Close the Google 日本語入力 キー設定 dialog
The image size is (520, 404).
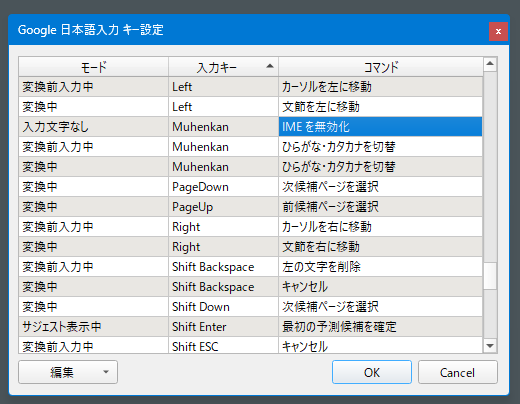(x=498, y=31)
